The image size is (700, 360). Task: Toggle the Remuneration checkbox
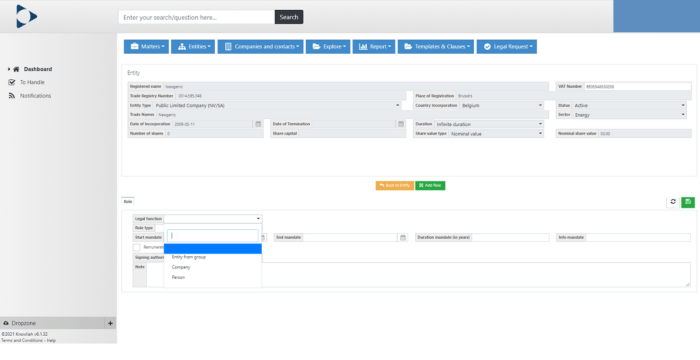[x=137, y=247]
